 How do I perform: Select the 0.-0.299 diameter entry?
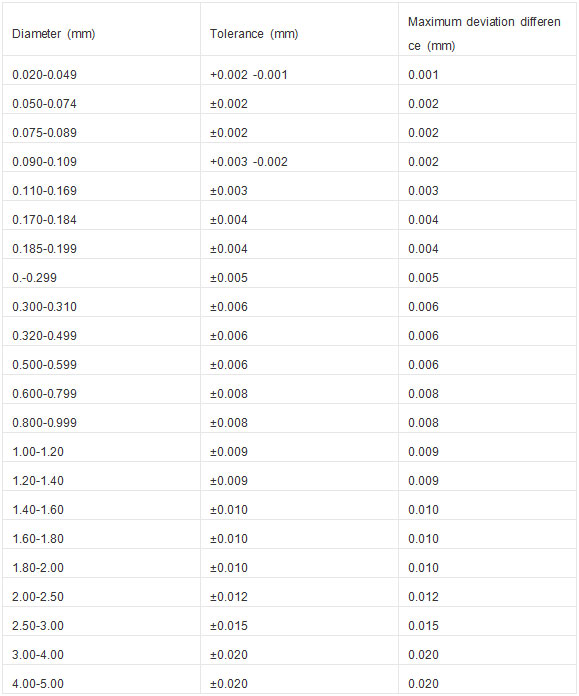pos(34,278)
